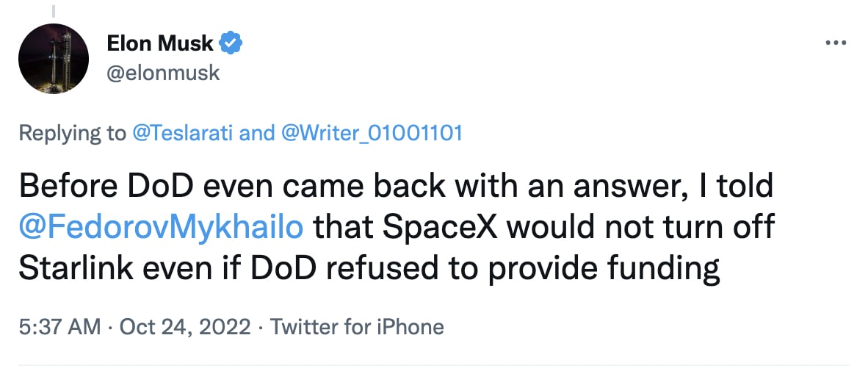Open the more options ellipsis menu
Image resolution: width=868 pixels, height=385 pixels.
click(x=836, y=43)
